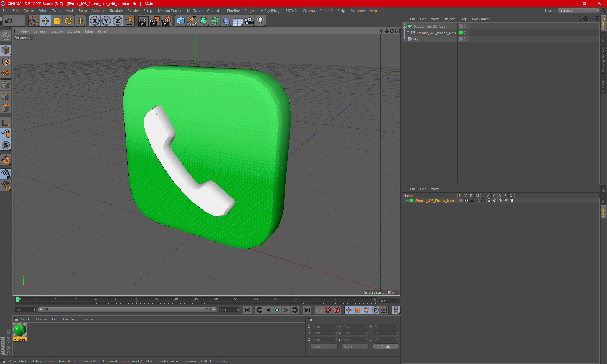Toggle Z axis lock
Viewport: 607px width, 364px height.
tap(118, 21)
